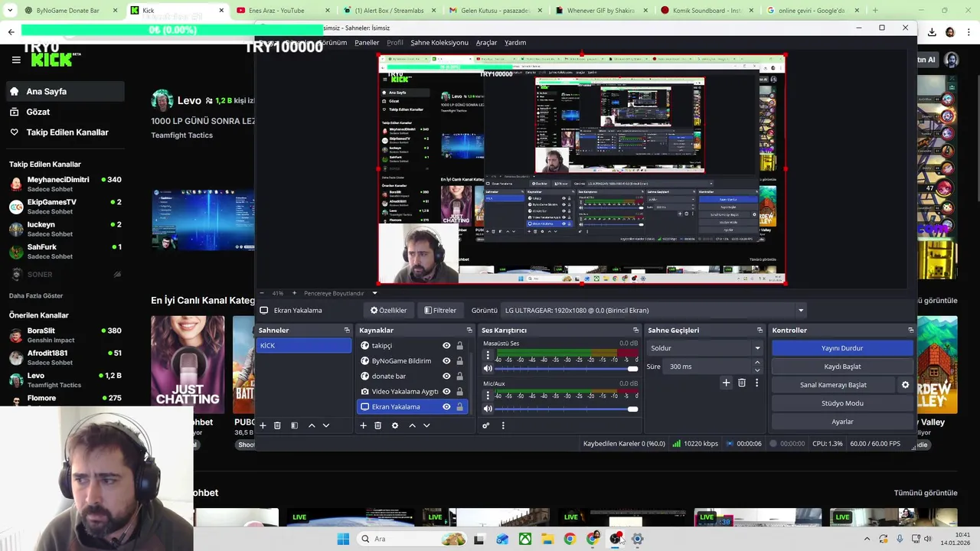The width and height of the screenshot is (980, 551).
Task: Add a new source in Kaynaklar
Action: (x=363, y=425)
